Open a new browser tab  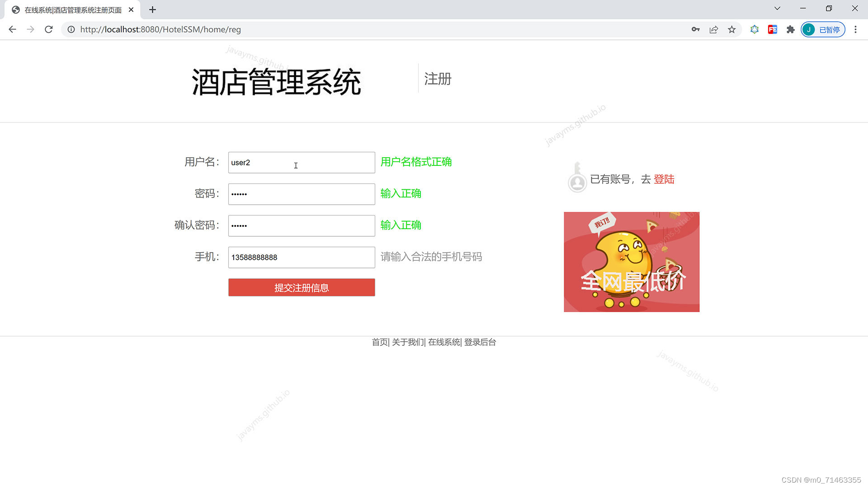(152, 9)
